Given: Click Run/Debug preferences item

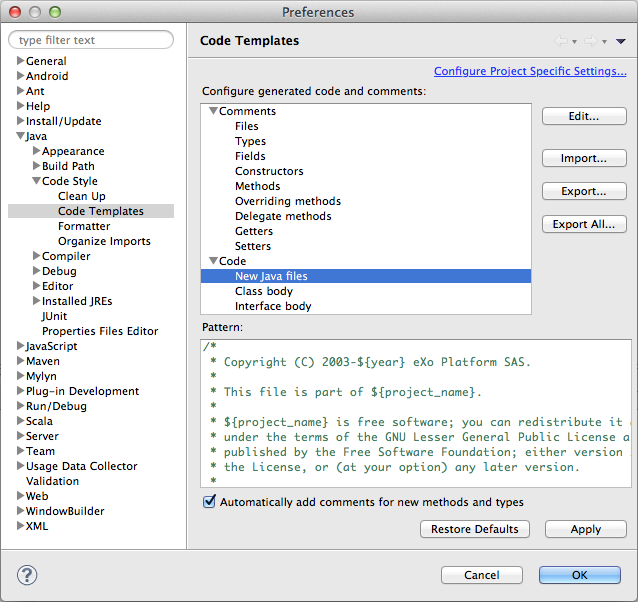Looking at the screenshot, I should (x=57, y=406).
